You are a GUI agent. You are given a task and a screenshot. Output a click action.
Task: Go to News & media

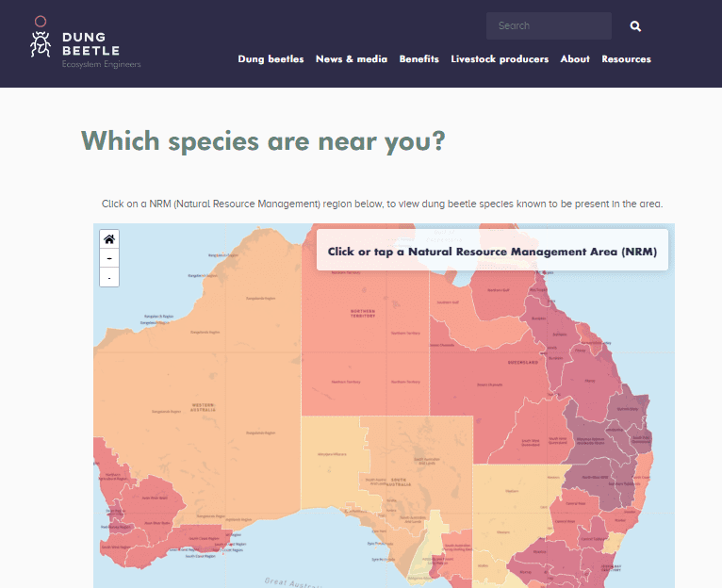pos(351,58)
